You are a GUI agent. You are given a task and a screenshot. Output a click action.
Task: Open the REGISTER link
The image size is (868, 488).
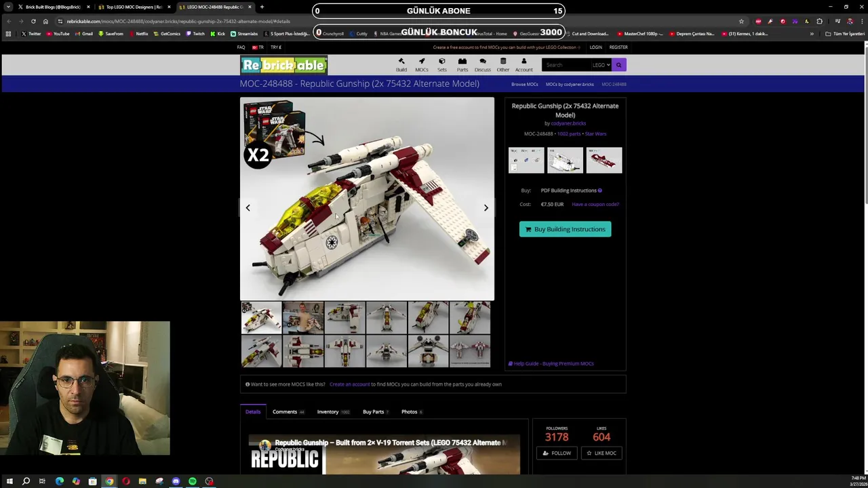[618, 47]
